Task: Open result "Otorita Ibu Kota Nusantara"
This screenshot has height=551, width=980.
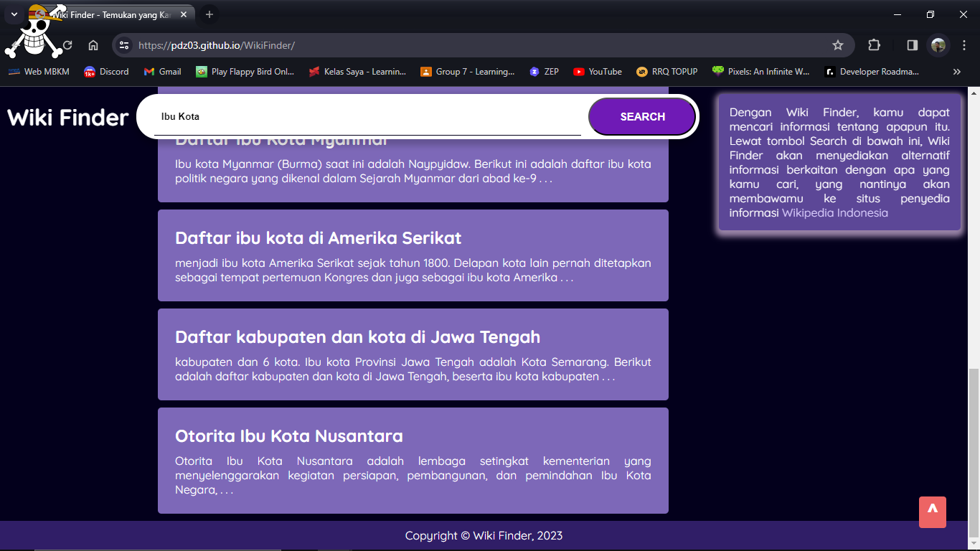Action: coord(413,461)
